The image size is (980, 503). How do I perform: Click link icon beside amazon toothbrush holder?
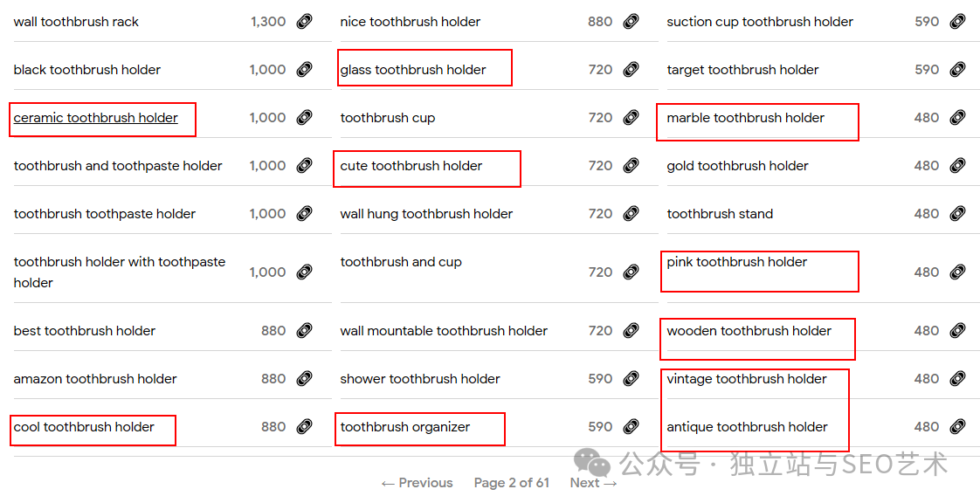point(304,379)
